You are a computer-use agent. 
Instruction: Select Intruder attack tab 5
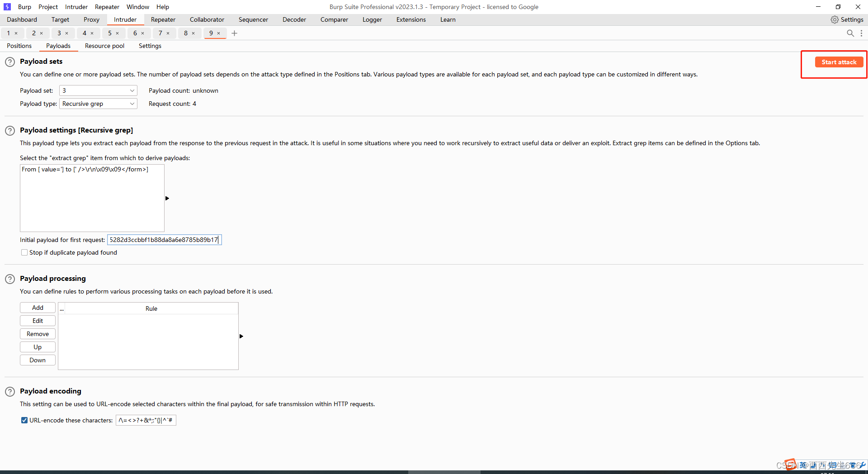click(x=110, y=33)
